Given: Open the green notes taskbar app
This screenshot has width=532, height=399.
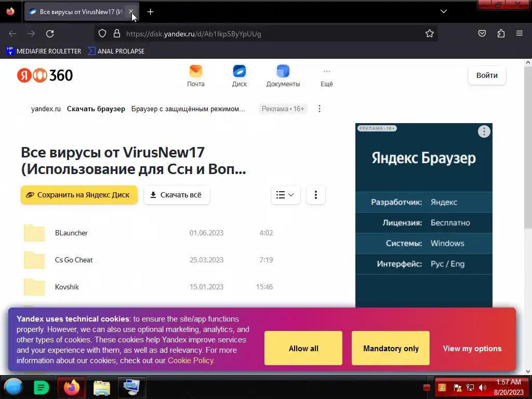Looking at the screenshot, I should 42,387.
